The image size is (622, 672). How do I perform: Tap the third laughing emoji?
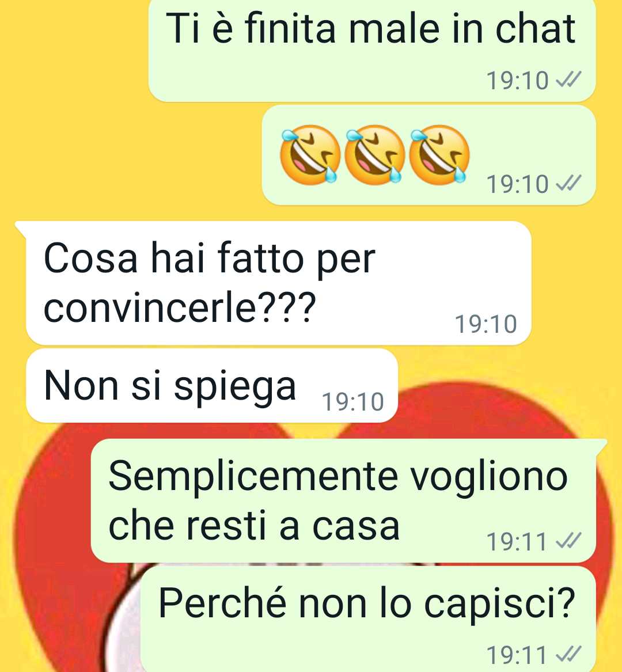click(439, 155)
